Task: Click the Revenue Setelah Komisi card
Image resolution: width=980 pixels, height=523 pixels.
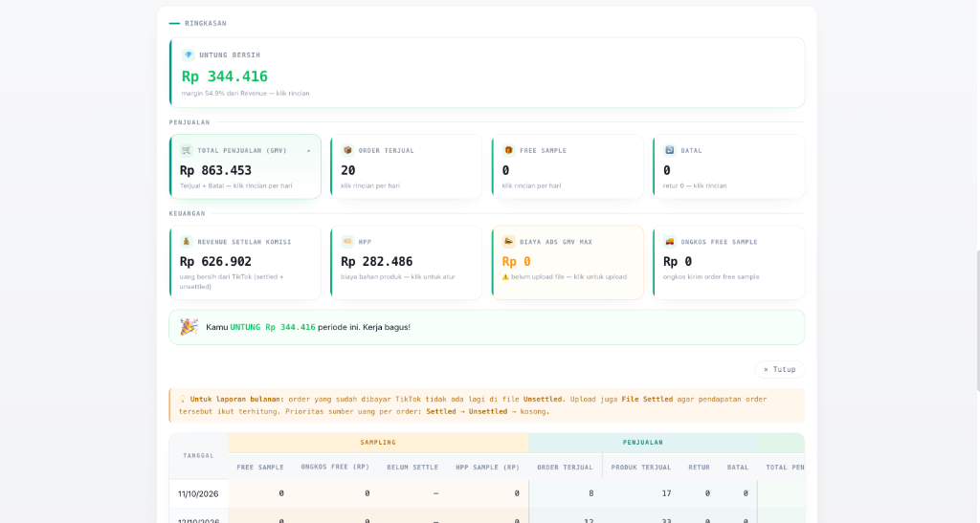Action: [245, 263]
